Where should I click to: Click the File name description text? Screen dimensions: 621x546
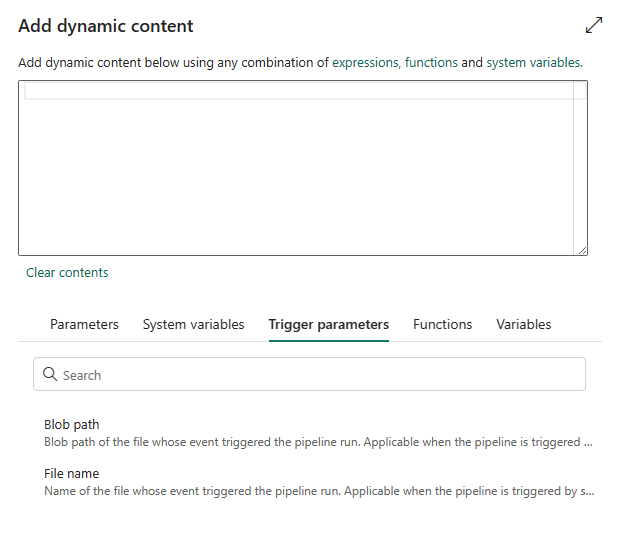[x=319, y=491]
